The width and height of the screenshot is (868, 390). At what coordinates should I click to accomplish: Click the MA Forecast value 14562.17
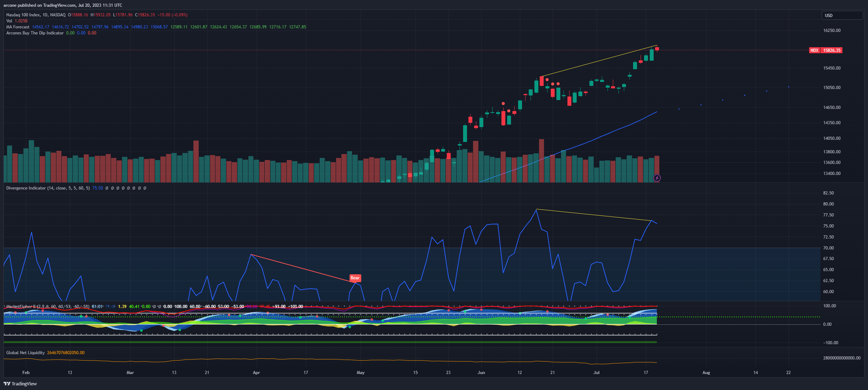[41, 27]
